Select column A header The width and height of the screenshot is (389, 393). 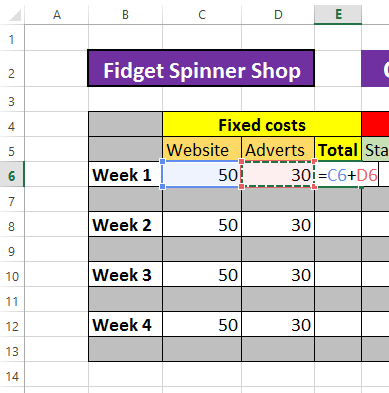click(57, 15)
